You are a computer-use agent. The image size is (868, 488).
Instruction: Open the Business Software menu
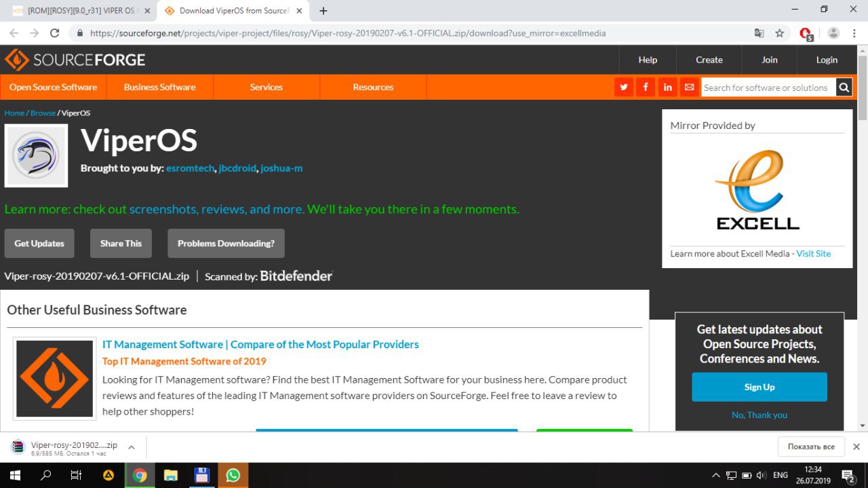[x=160, y=87]
